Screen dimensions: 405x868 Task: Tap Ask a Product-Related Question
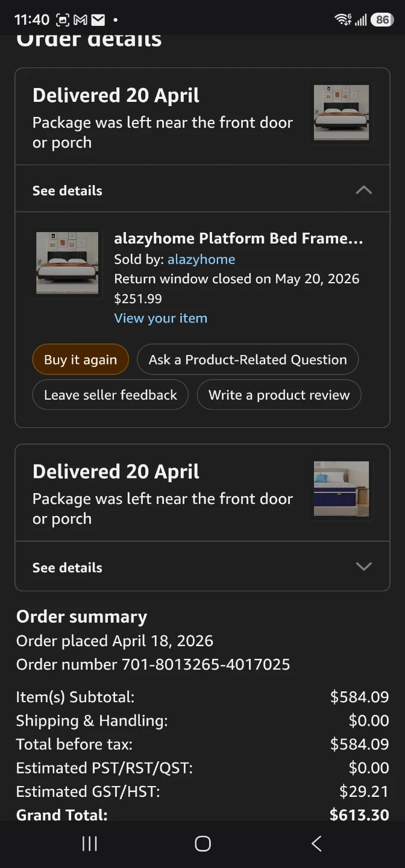(248, 360)
